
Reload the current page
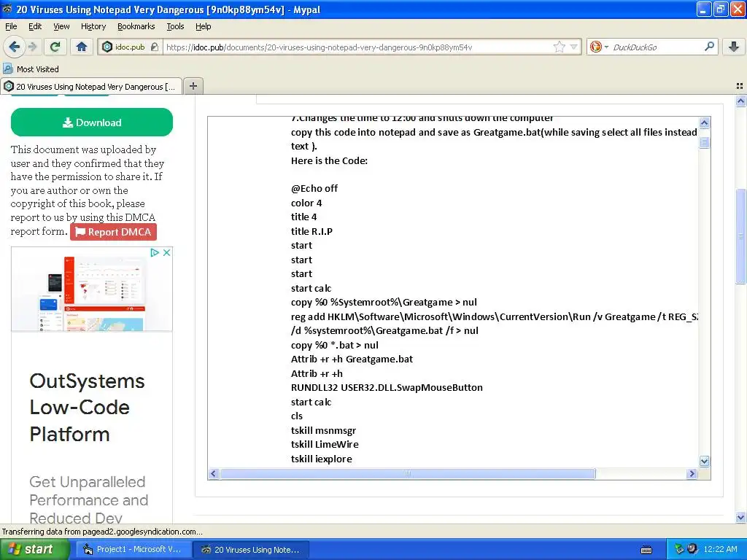[55, 47]
